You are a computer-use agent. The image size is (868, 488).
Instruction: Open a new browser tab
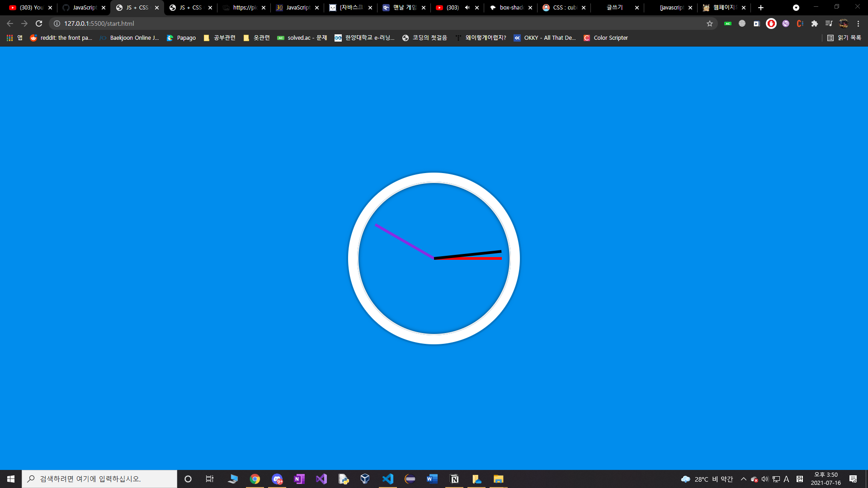tap(761, 8)
